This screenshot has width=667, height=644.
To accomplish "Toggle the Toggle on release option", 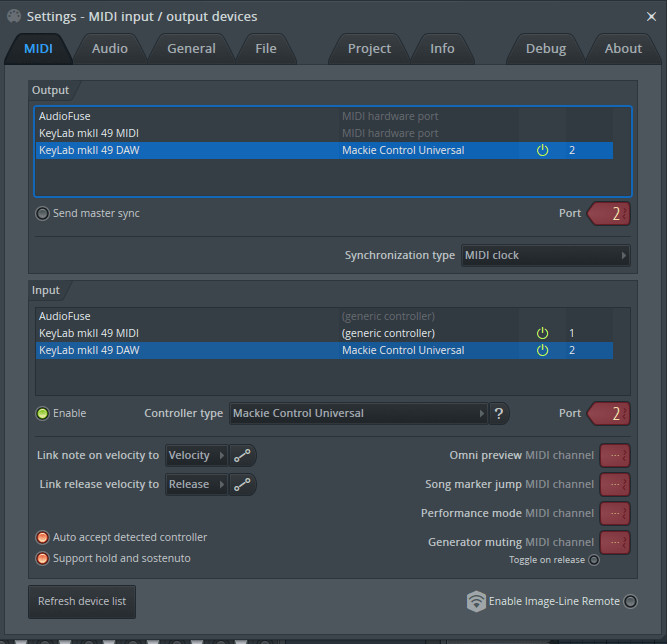I will [594, 560].
